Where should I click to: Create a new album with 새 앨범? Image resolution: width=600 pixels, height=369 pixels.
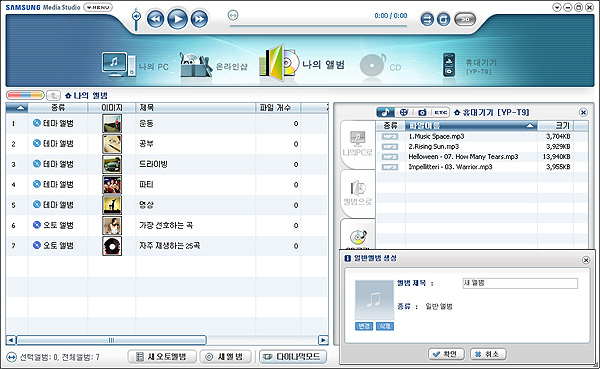pos(226,357)
